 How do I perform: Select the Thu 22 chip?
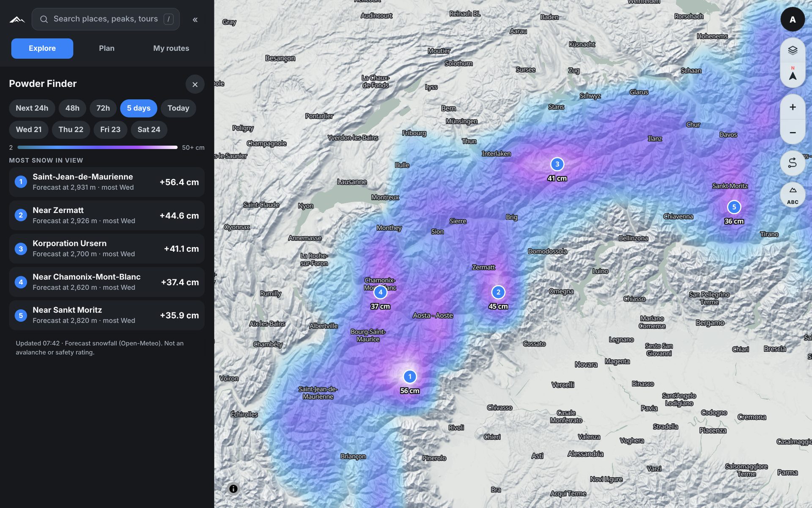[x=71, y=130]
